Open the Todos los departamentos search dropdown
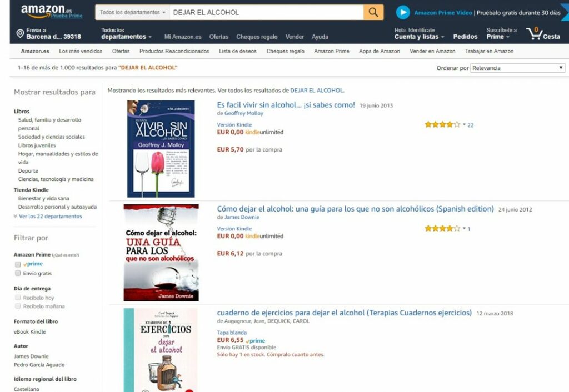Screen dimensions: 569x392 (132, 12)
